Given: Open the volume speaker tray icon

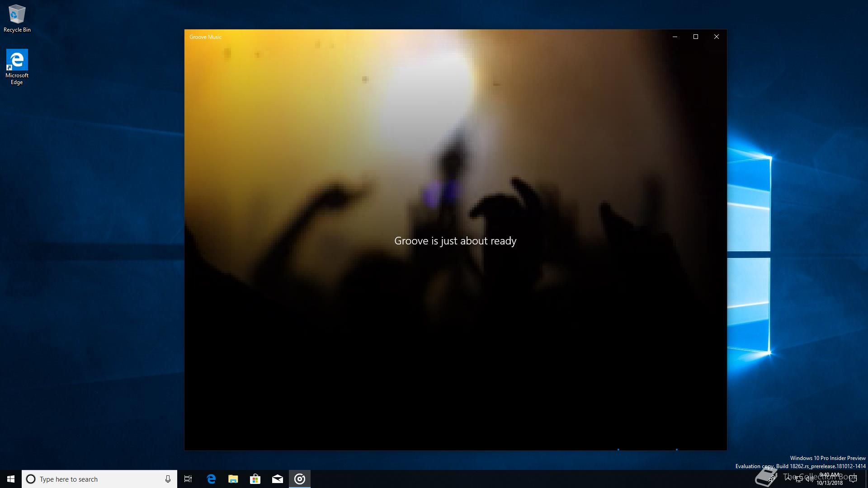Looking at the screenshot, I should pyautogui.click(x=810, y=479).
